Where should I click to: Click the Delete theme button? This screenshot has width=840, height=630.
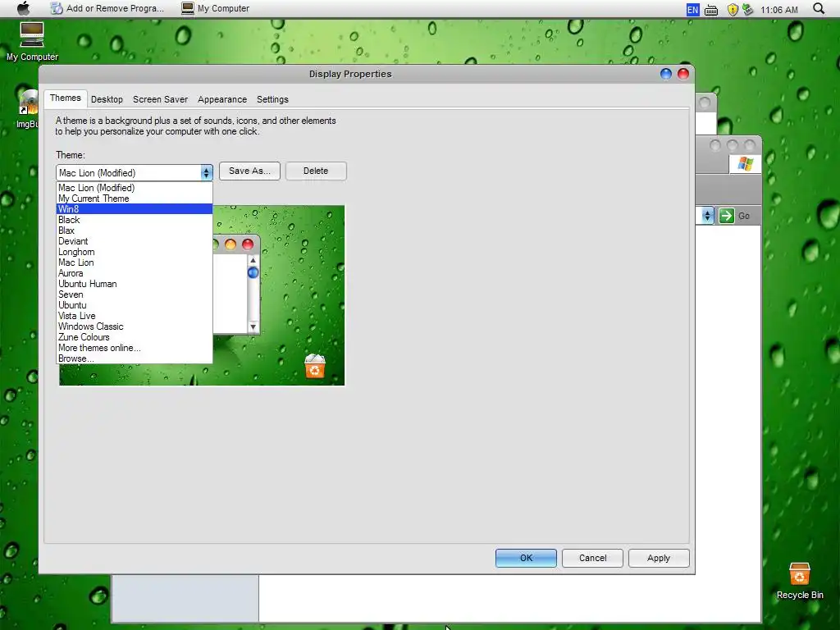click(316, 171)
